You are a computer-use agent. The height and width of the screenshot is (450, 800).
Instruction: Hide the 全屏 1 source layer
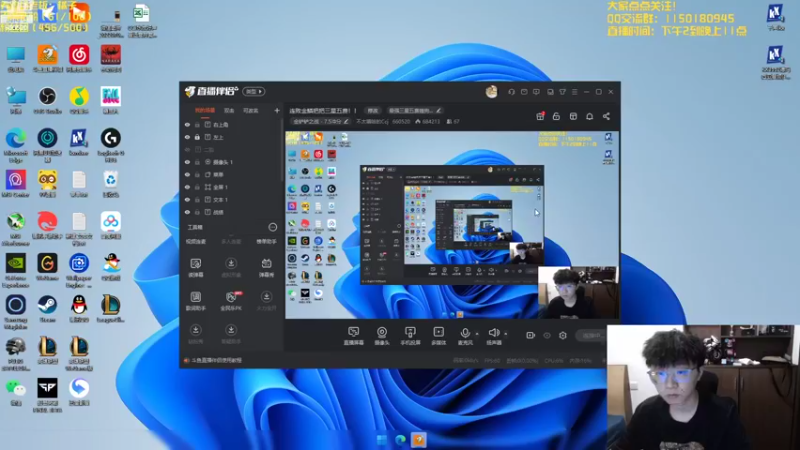187,187
